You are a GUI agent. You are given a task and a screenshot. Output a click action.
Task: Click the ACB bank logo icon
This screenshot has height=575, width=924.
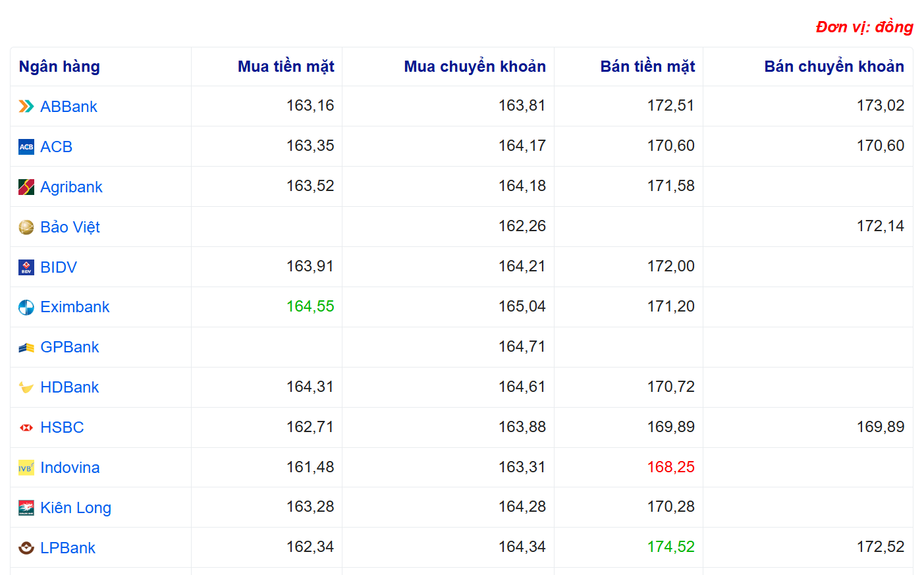click(x=26, y=147)
